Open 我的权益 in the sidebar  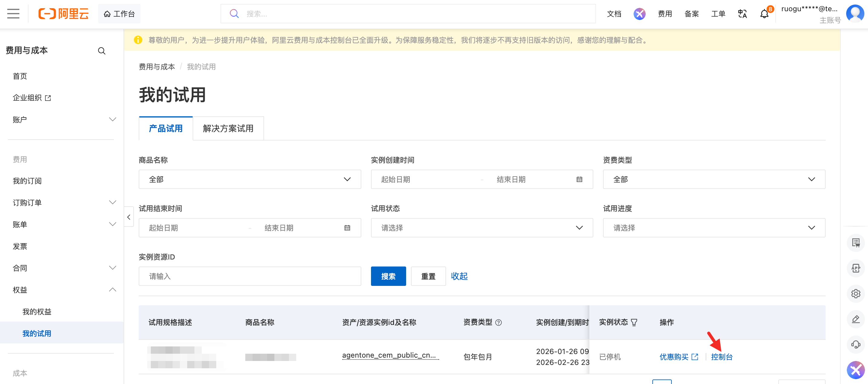[x=37, y=312]
